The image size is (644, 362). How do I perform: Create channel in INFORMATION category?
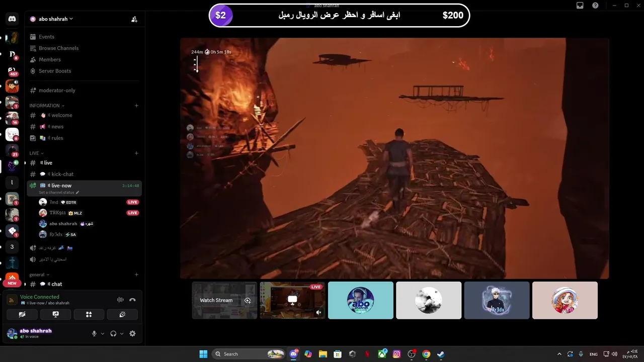[136, 106]
